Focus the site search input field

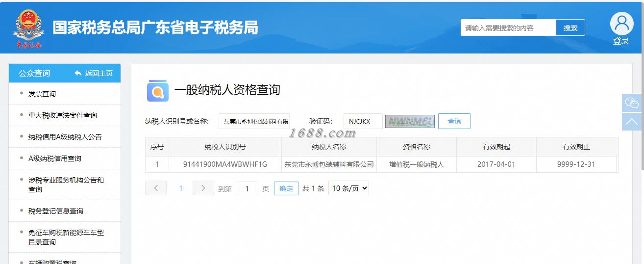(x=508, y=28)
